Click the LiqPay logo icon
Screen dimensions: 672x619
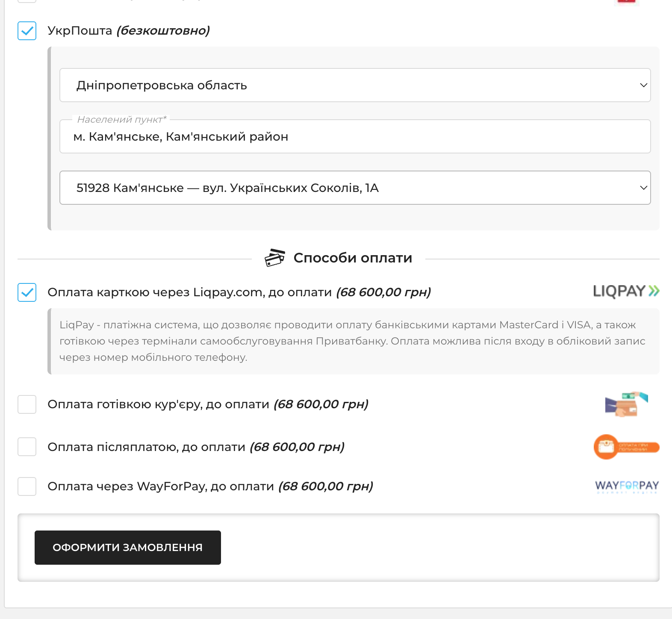tap(626, 292)
